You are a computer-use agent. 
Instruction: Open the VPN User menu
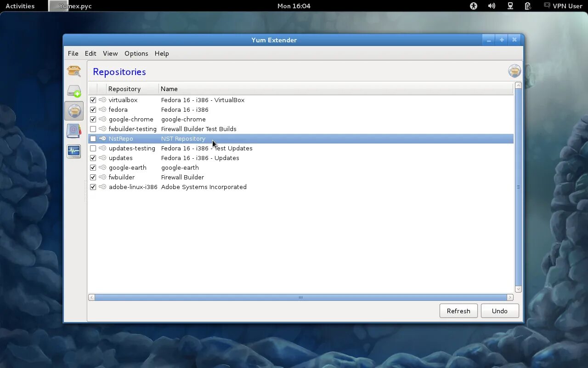pos(563,6)
